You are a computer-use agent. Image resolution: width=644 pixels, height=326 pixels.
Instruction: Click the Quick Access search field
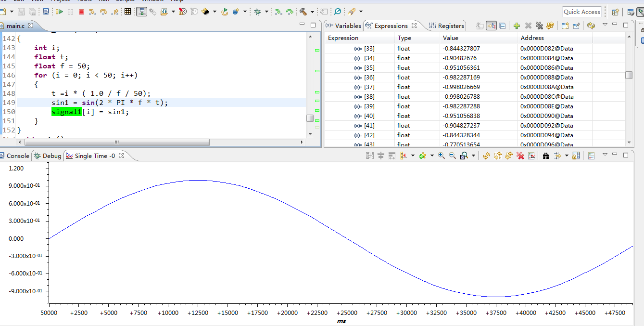(582, 12)
